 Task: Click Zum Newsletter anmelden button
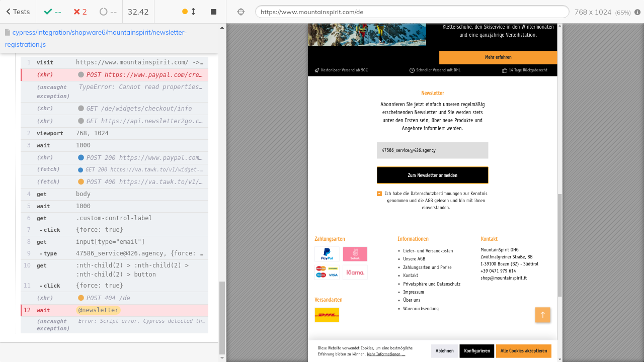coord(432,175)
